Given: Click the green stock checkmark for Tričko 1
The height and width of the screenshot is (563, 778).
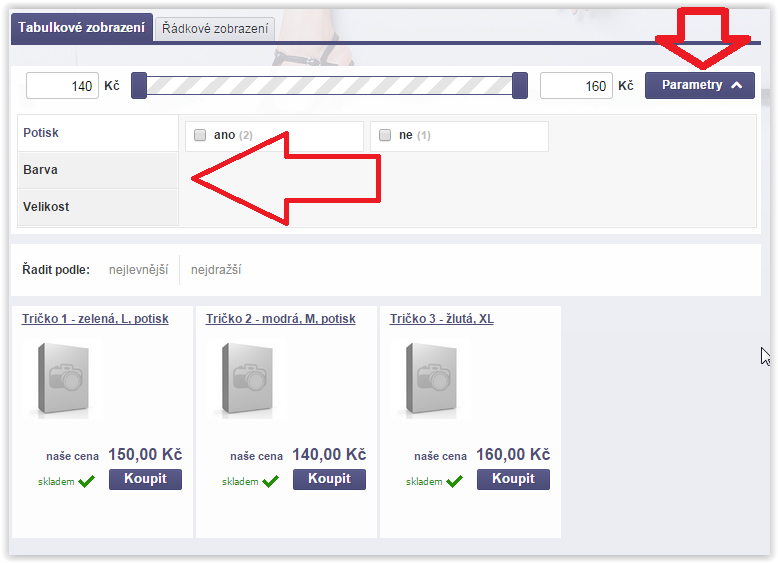Looking at the screenshot, I should (86, 481).
